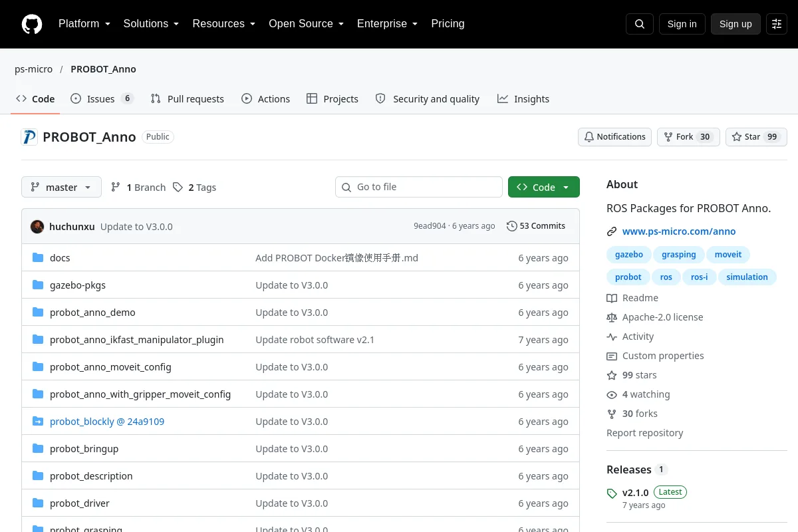Switch to the Security and quality tab
Image resolution: width=798 pixels, height=532 pixels.
tap(428, 98)
